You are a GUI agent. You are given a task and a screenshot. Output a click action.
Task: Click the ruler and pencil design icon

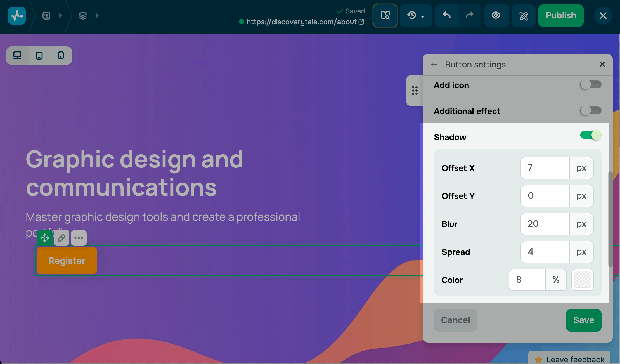point(524,16)
